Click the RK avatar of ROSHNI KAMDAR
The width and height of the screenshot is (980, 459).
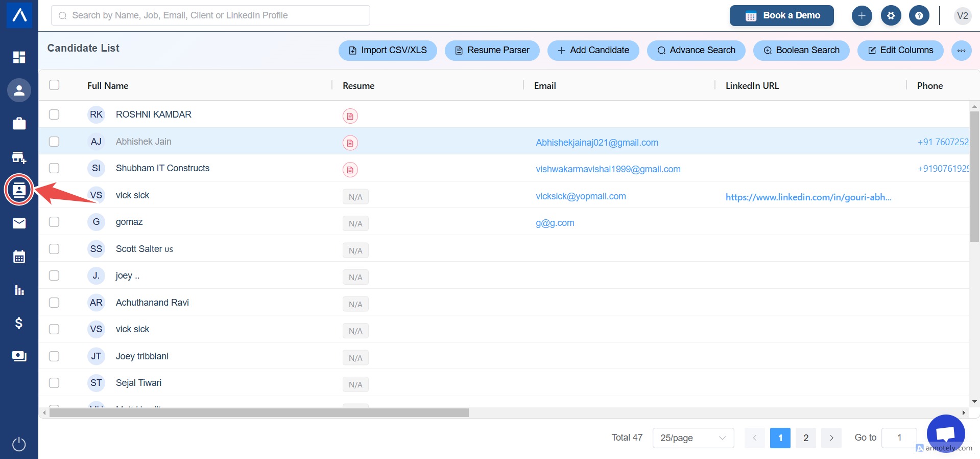pos(96,114)
